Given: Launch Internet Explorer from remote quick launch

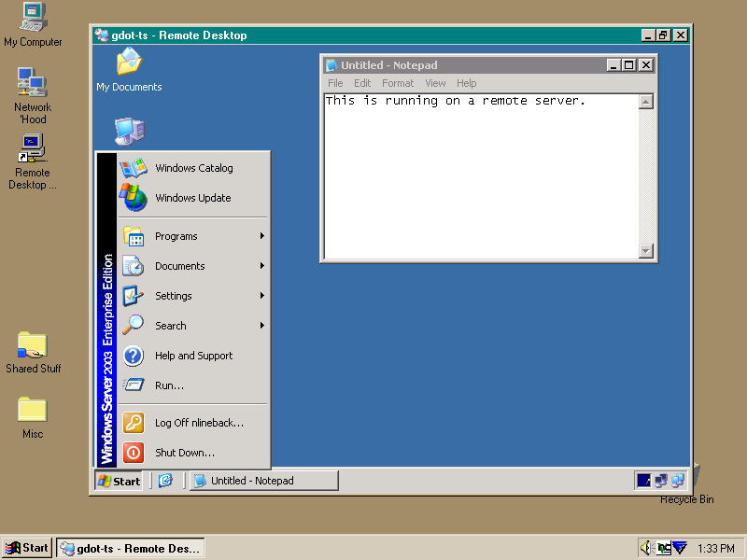Looking at the screenshot, I should coord(165,481).
